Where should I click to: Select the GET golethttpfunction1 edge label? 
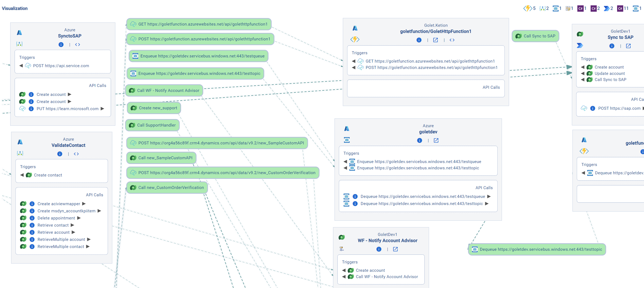point(199,24)
